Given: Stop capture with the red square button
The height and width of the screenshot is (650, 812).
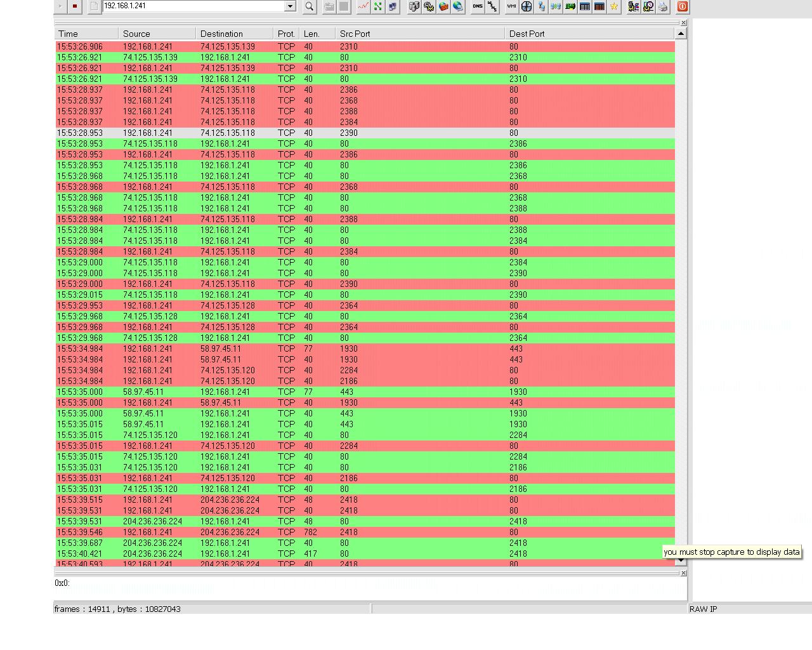Looking at the screenshot, I should pyautogui.click(x=75, y=6).
